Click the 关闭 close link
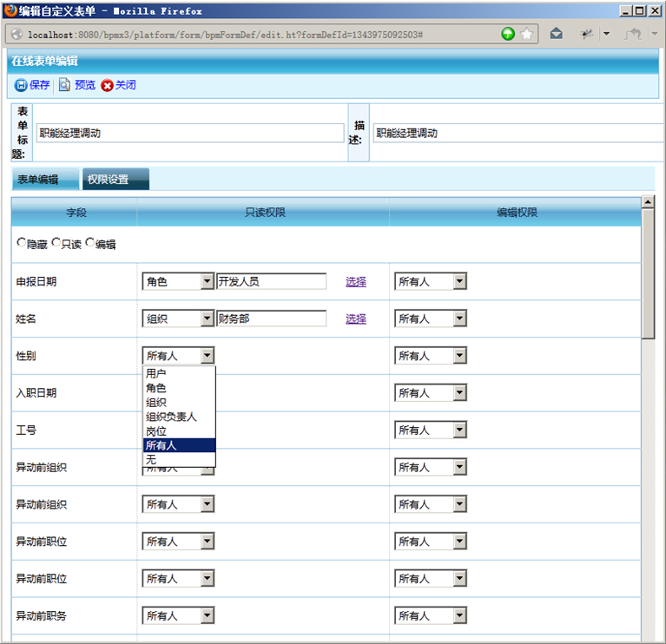This screenshot has height=644, width=666. click(126, 85)
